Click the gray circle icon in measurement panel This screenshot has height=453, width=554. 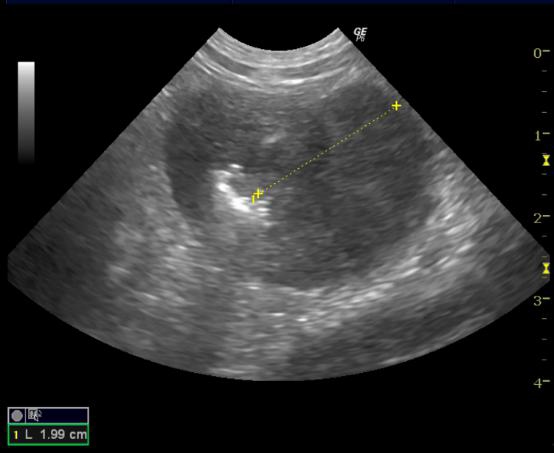(17, 416)
